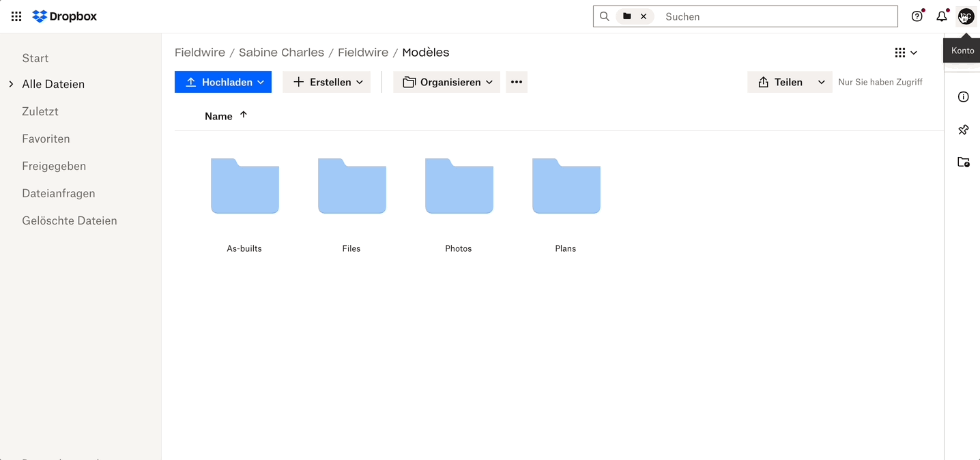The height and width of the screenshot is (460, 980).
Task: Open the Organisieren dropdown
Action: coord(446,82)
